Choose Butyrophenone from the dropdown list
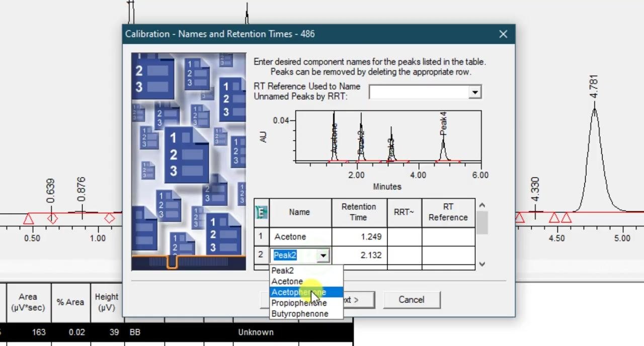644x346 pixels. (x=306, y=314)
